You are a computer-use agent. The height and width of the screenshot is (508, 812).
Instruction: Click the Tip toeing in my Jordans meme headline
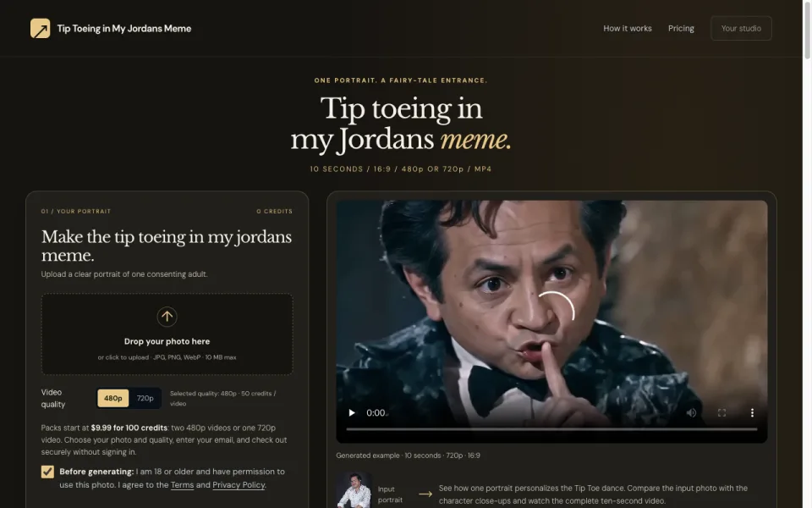[401, 124]
